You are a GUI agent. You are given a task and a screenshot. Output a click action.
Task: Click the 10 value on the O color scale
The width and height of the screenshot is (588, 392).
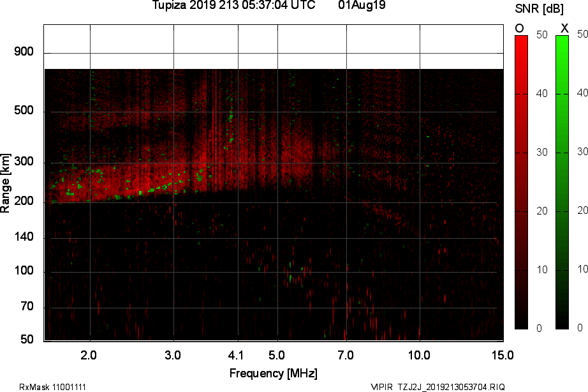(542, 270)
